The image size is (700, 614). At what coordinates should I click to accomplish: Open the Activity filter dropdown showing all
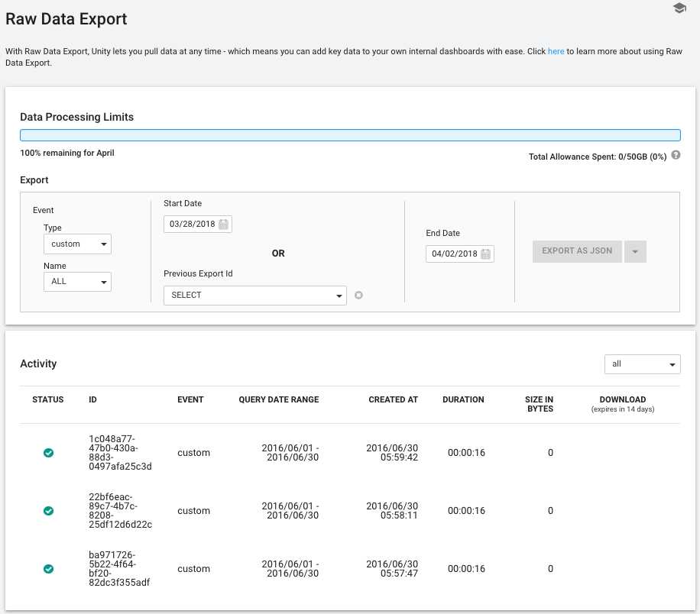click(x=642, y=364)
